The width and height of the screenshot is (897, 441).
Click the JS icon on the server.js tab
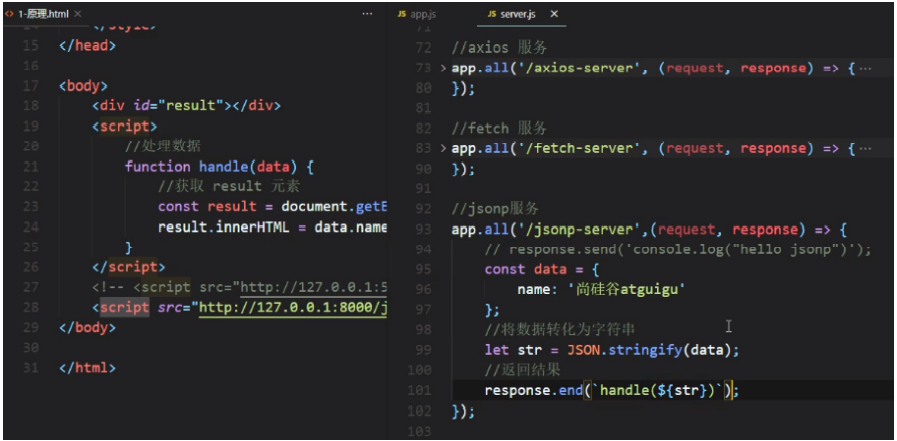pyautogui.click(x=490, y=15)
